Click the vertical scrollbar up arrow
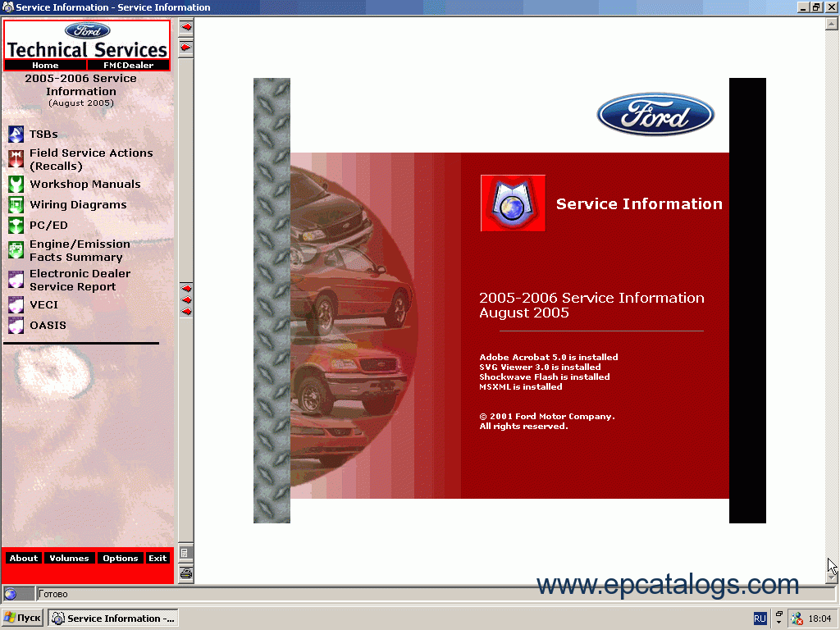 point(832,24)
